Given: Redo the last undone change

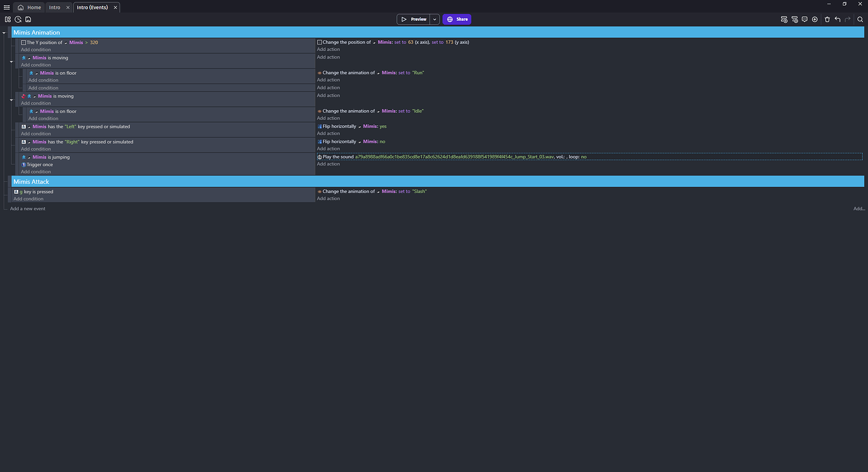Looking at the screenshot, I should [847, 20].
